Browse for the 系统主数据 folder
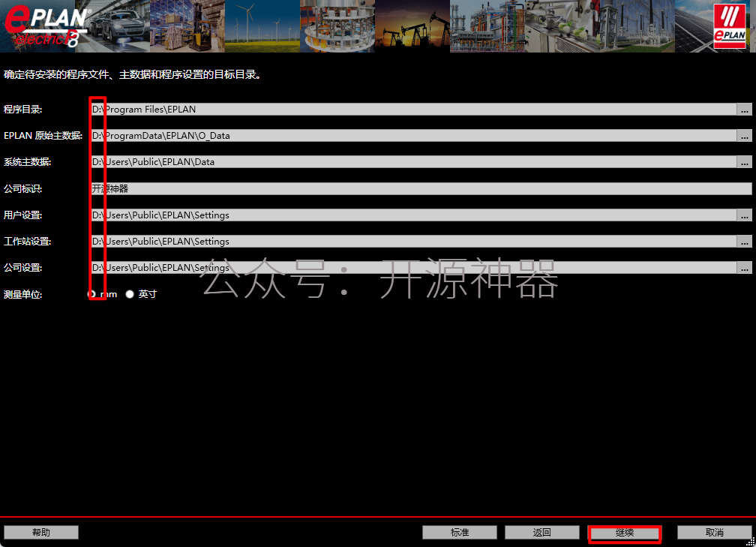756x547 pixels. (745, 162)
